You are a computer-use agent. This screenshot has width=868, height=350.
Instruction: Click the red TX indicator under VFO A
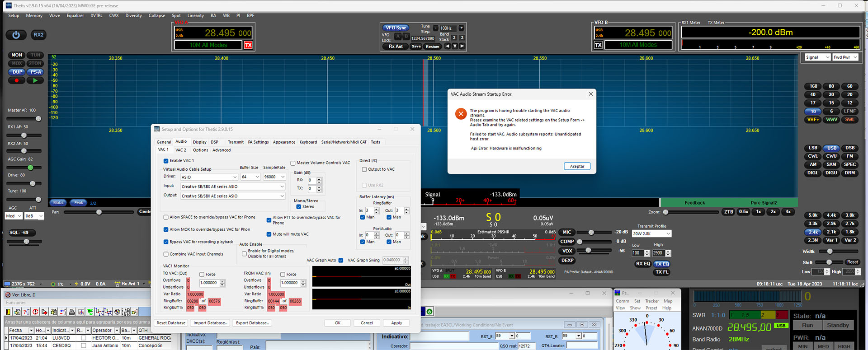[x=248, y=45]
